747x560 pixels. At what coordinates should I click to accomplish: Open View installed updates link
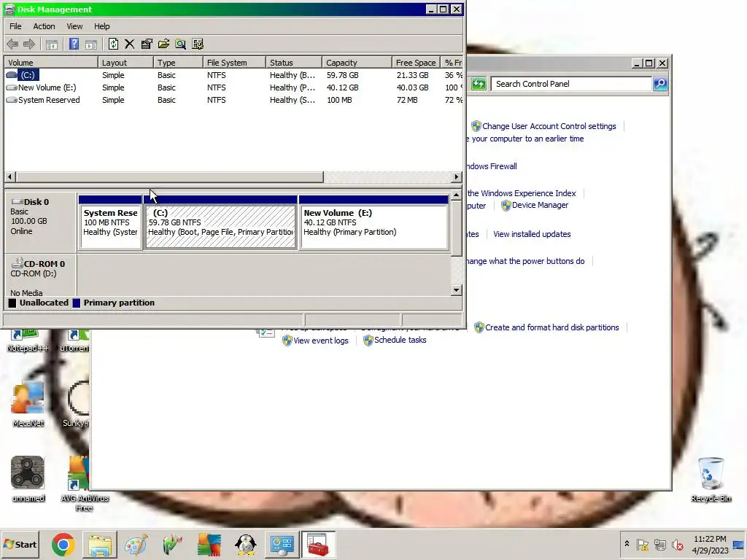(532, 234)
